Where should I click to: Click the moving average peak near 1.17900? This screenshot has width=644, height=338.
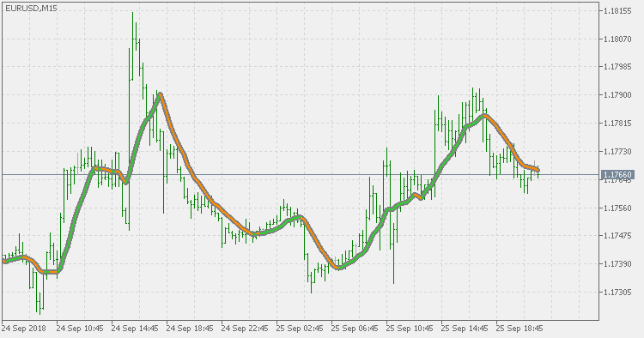161,94
